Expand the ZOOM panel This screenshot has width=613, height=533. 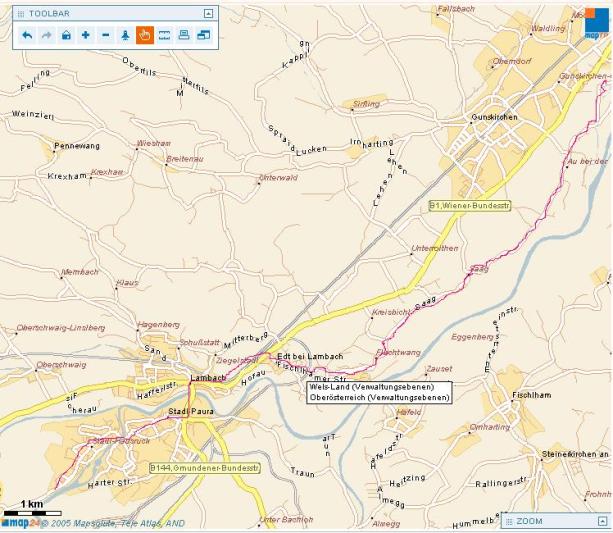tap(601, 522)
